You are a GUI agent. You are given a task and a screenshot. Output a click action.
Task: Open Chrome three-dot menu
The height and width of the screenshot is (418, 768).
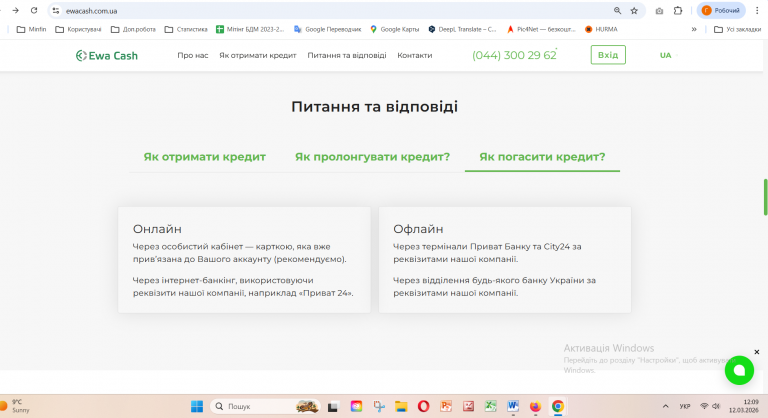(x=757, y=10)
